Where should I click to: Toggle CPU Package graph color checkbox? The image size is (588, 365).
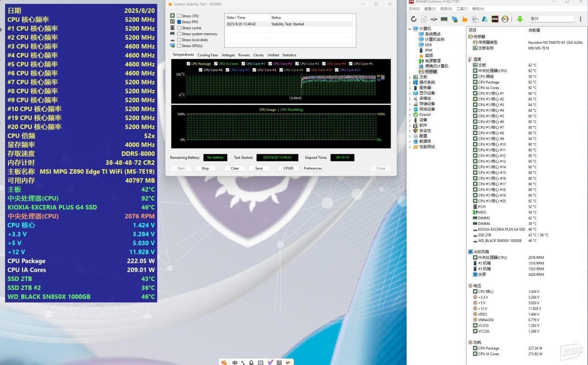pos(188,64)
